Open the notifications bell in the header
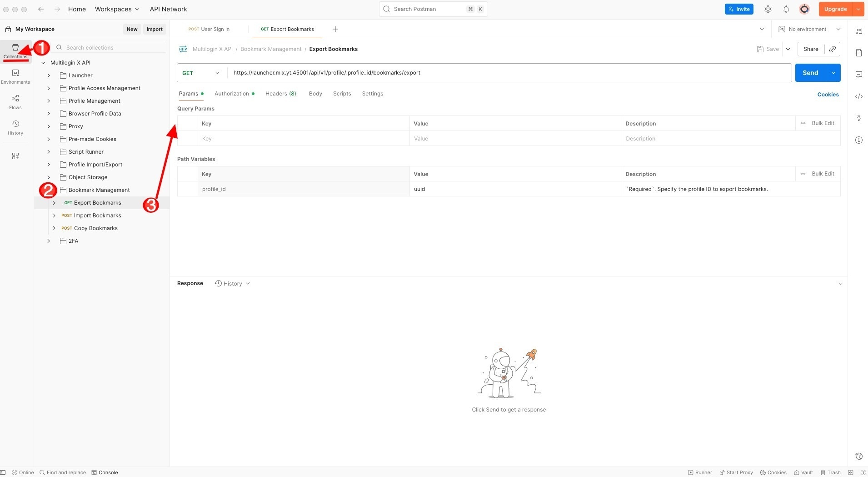868x477 pixels. point(786,9)
